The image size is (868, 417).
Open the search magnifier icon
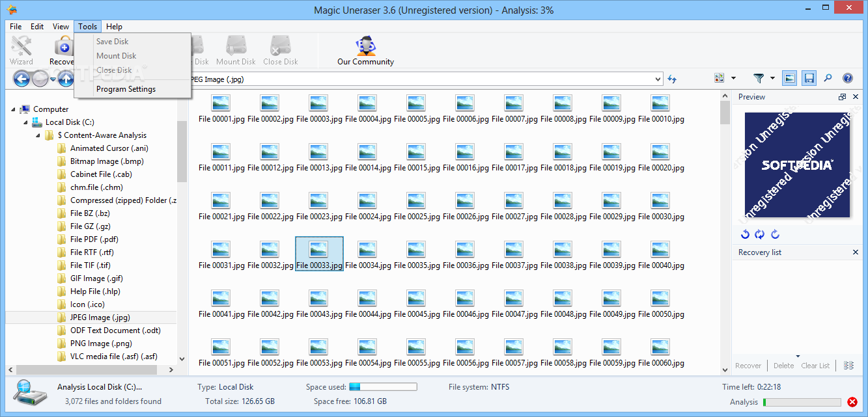[x=828, y=78]
